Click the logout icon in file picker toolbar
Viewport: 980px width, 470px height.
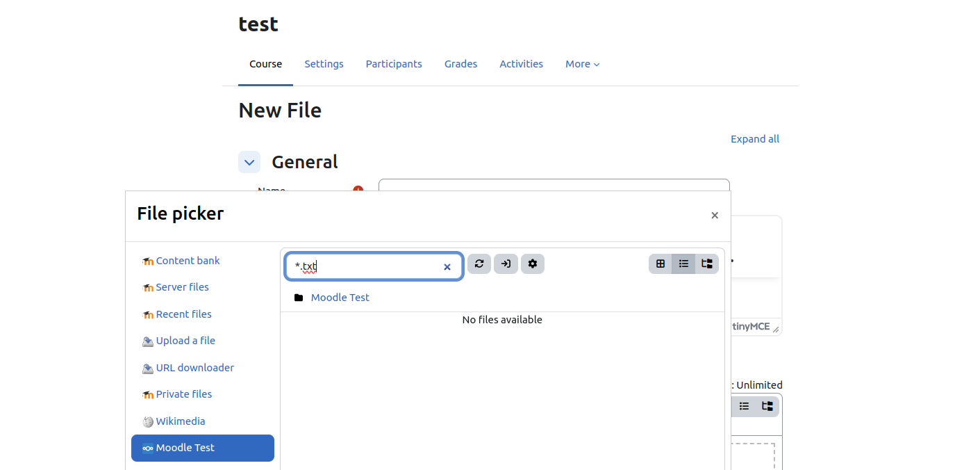click(x=506, y=264)
